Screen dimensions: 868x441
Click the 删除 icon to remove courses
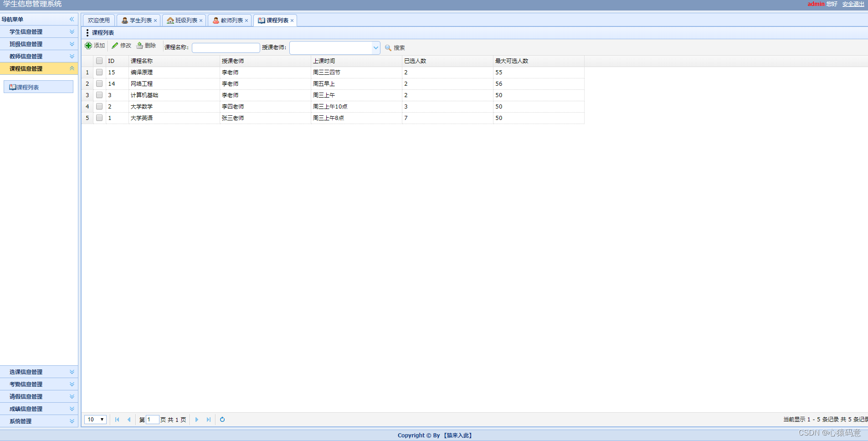coord(146,46)
